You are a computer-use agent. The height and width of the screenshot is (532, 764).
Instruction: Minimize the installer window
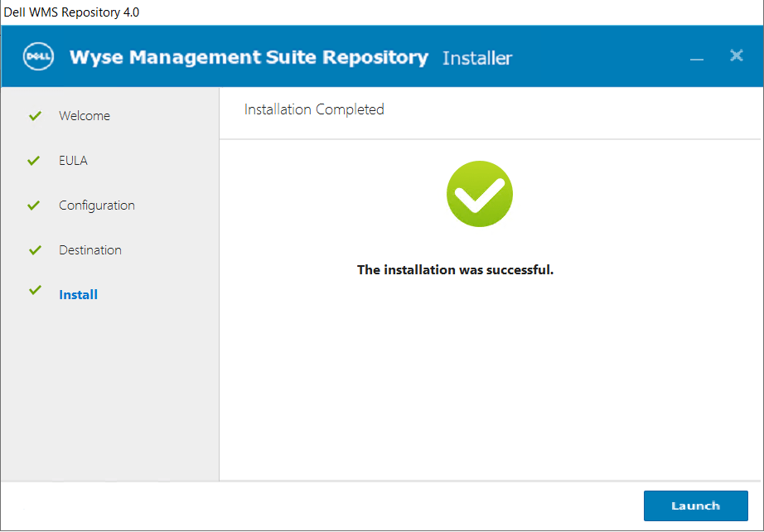click(x=697, y=58)
